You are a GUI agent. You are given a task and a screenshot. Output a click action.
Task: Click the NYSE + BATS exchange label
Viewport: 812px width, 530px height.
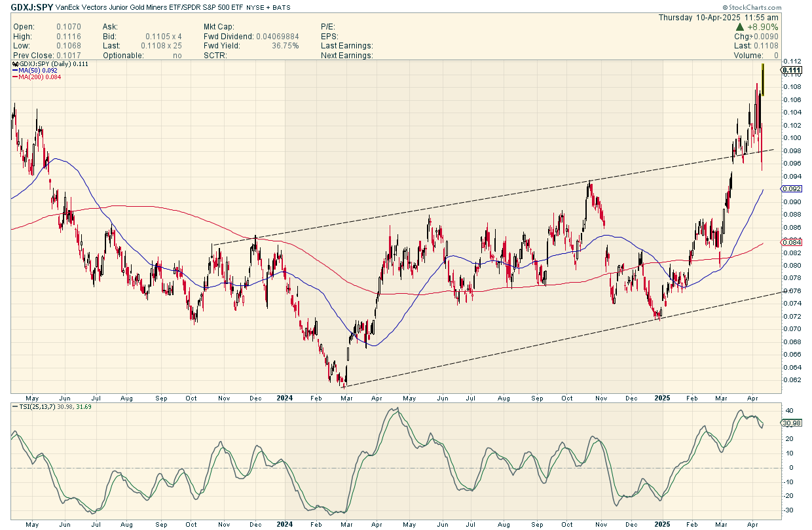click(269, 7)
